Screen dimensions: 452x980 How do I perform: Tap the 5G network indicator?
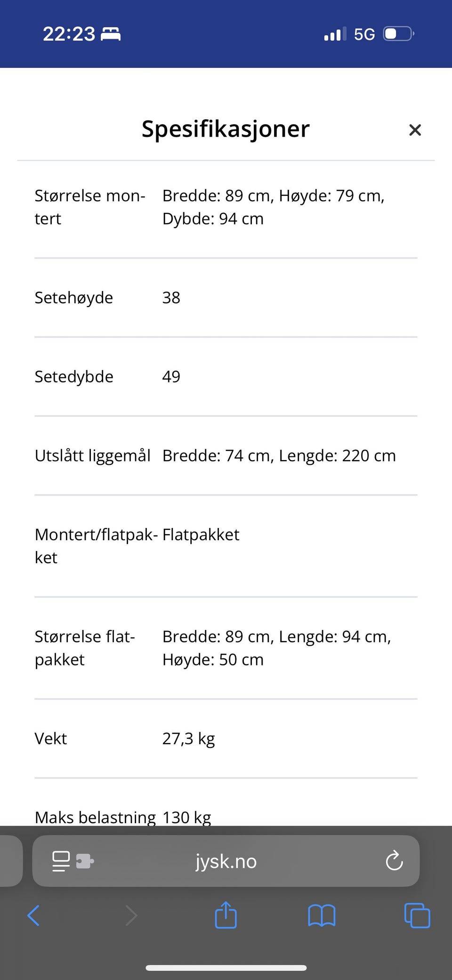point(363,33)
